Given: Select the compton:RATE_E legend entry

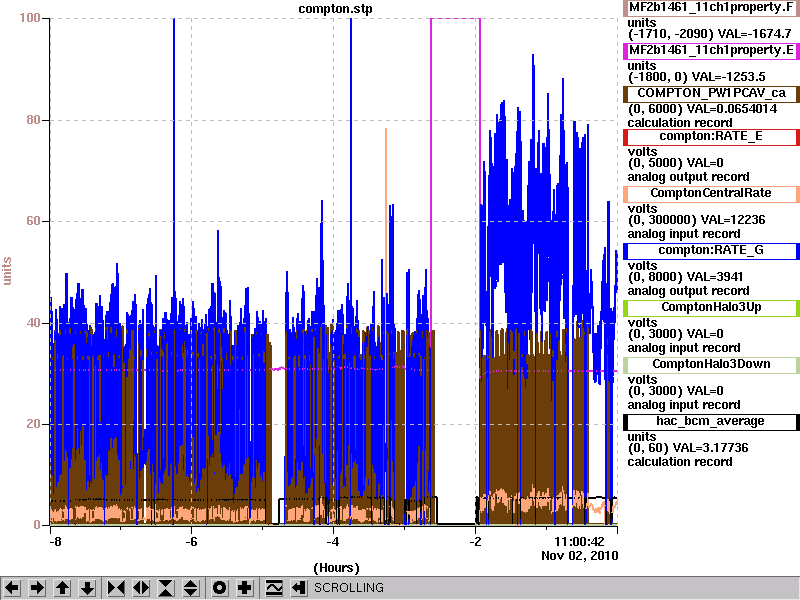Looking at the screenshot, I should pos(711,136).
